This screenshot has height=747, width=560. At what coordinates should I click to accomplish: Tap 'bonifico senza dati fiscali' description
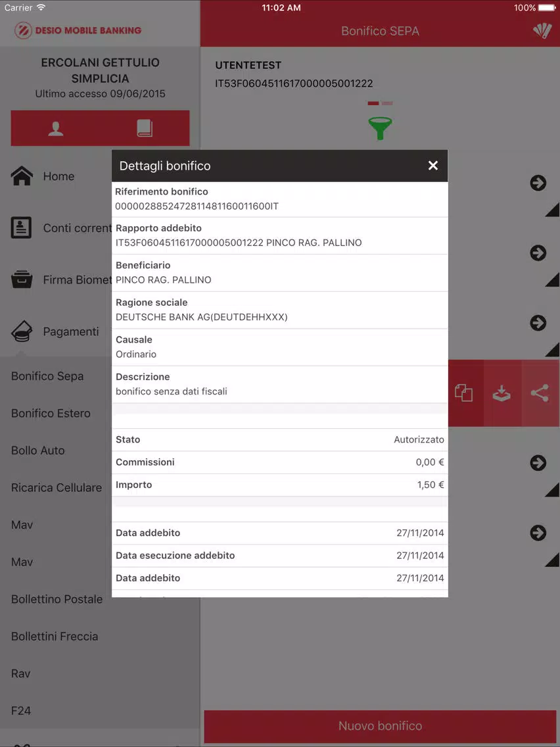click(x=171, y=391)
